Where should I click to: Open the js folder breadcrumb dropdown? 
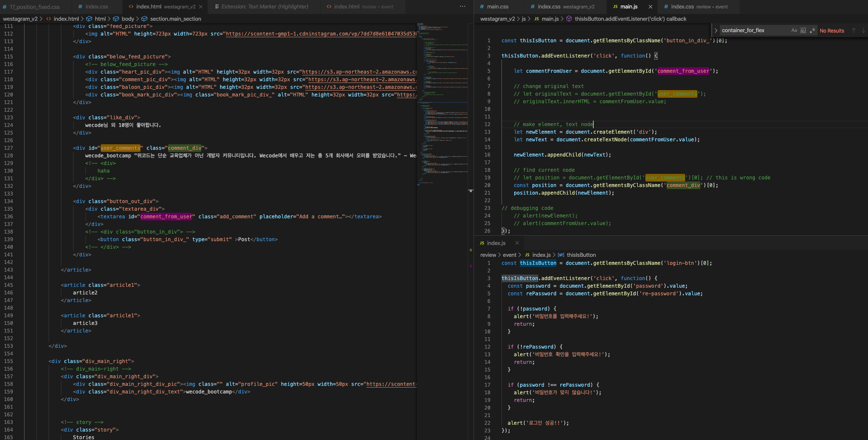(524, 19)
